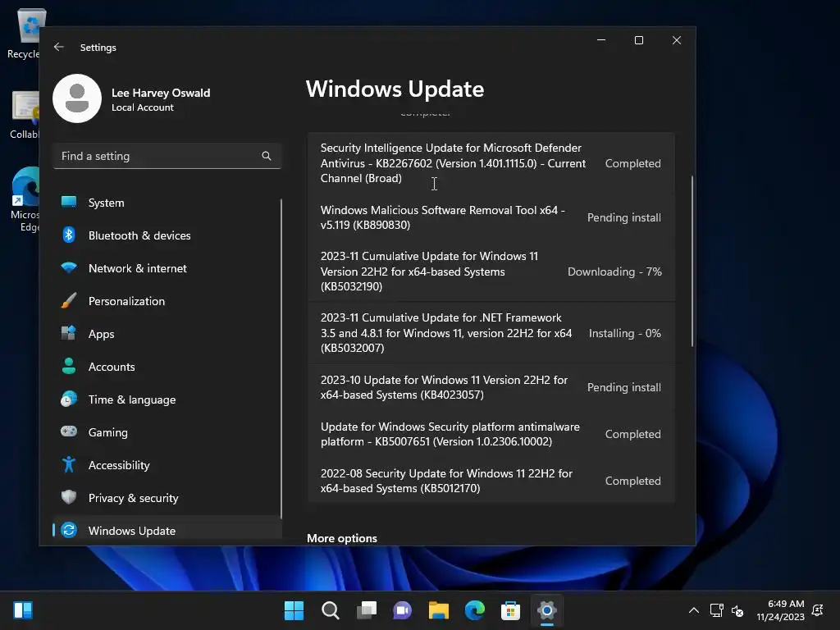Click the Downloading - 7% status
Viewport: 840px width, 630px height.
coord(614,272)
